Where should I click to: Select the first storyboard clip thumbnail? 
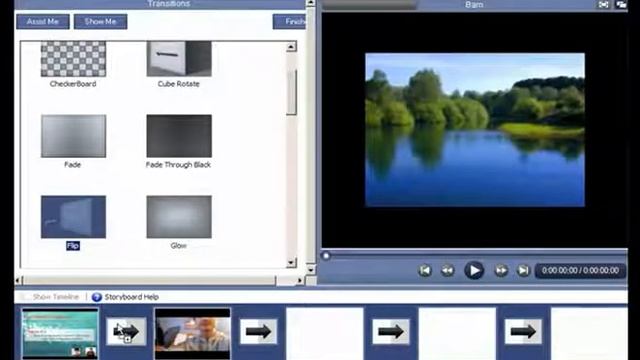click(60, 333)
